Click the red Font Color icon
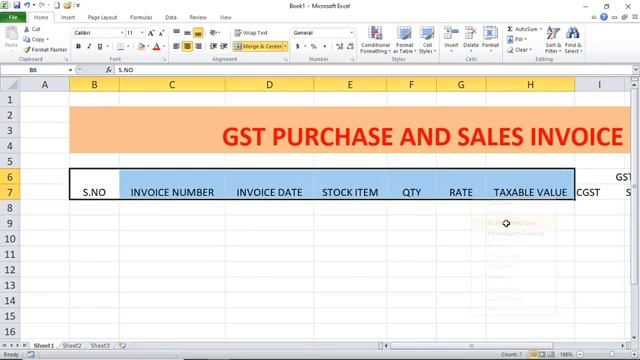 (x=156, y=47)
